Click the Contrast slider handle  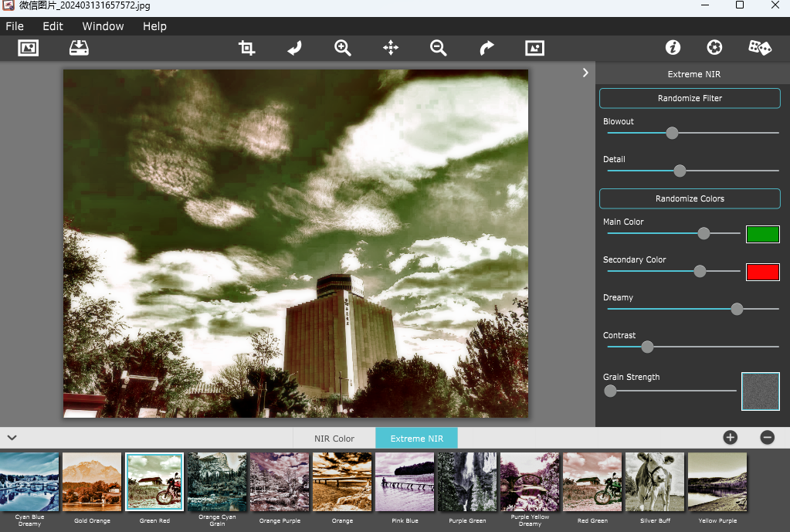[x=647, y=347]
